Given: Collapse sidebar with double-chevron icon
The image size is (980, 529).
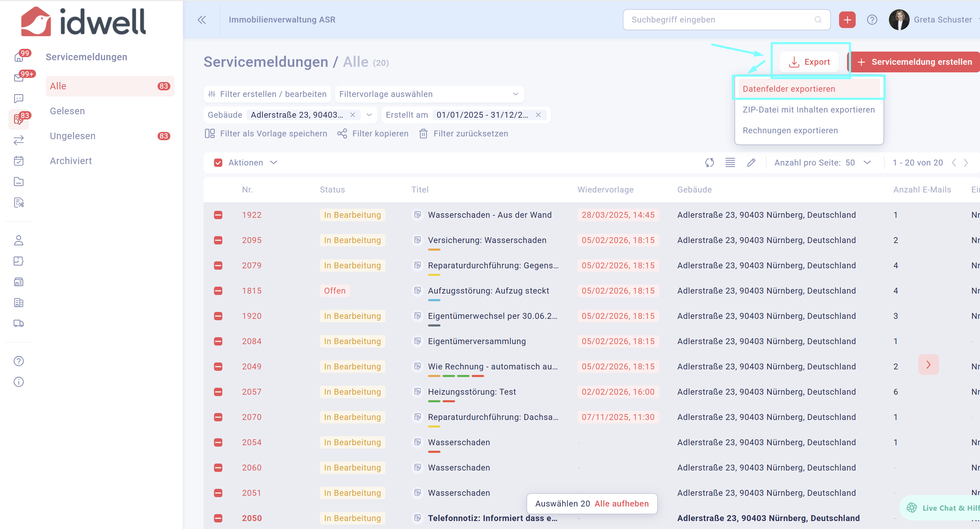Looking at the screenshot, I should coord(202,20).
